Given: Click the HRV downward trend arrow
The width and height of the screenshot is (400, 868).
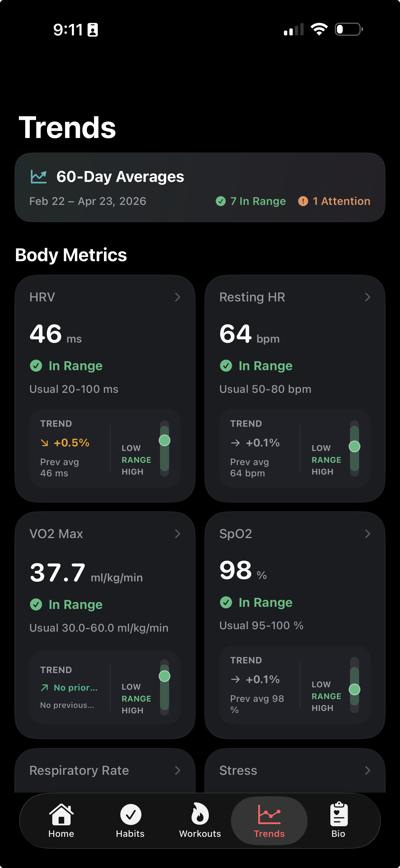Looking at the screenshot, I should 44,443.
